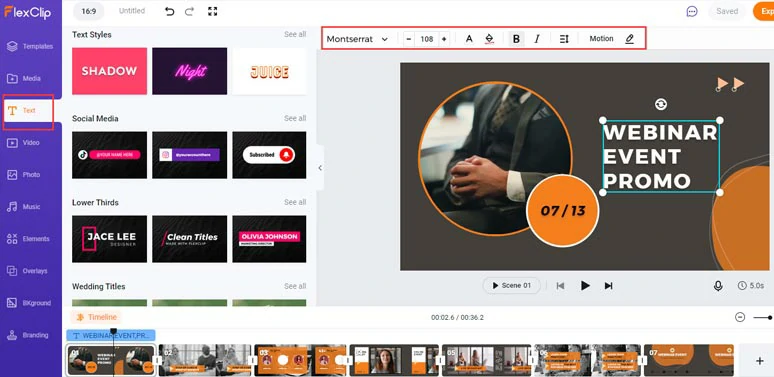Choose the JUICE text style
The height and width of the screenshot is (377, 774).
pos(270,71)
